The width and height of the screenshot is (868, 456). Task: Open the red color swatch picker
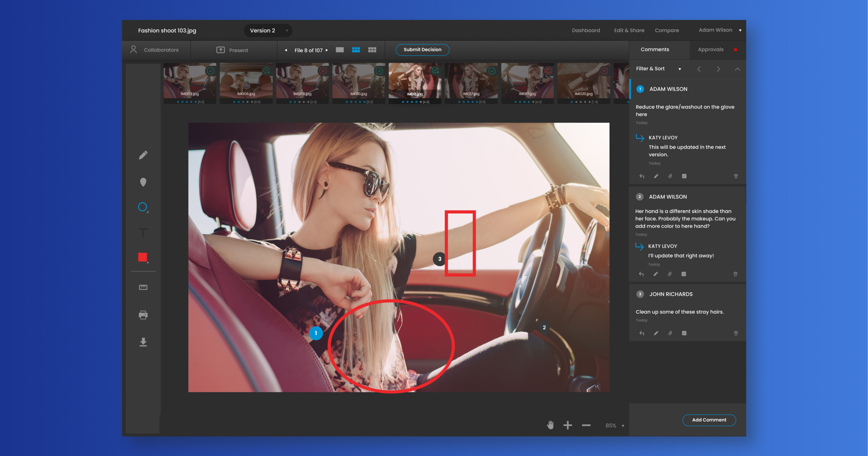click(x=143, y=258)
